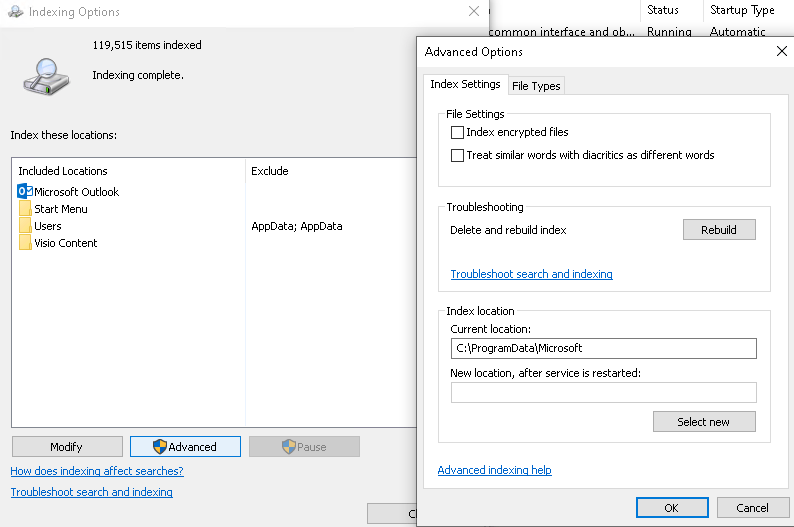Click the Start Menu folder icon
The height and width of the screenshot is (527, 794).
25,209
